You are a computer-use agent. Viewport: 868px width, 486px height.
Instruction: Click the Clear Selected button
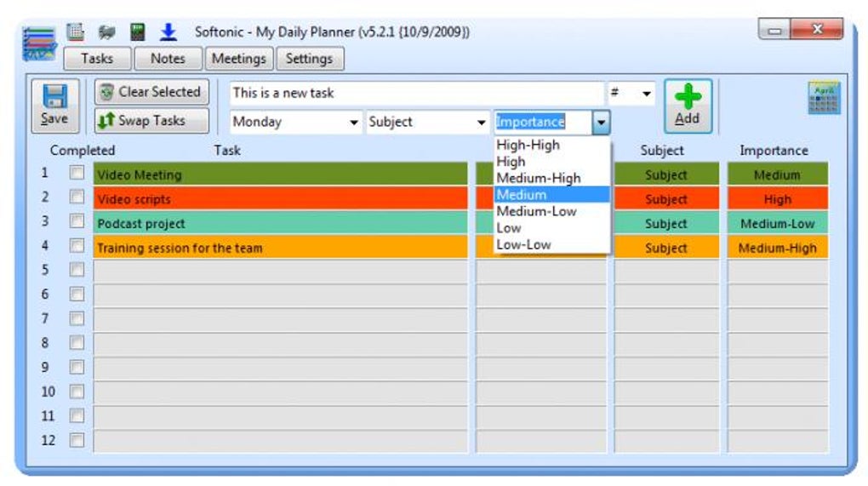(151, 92)
